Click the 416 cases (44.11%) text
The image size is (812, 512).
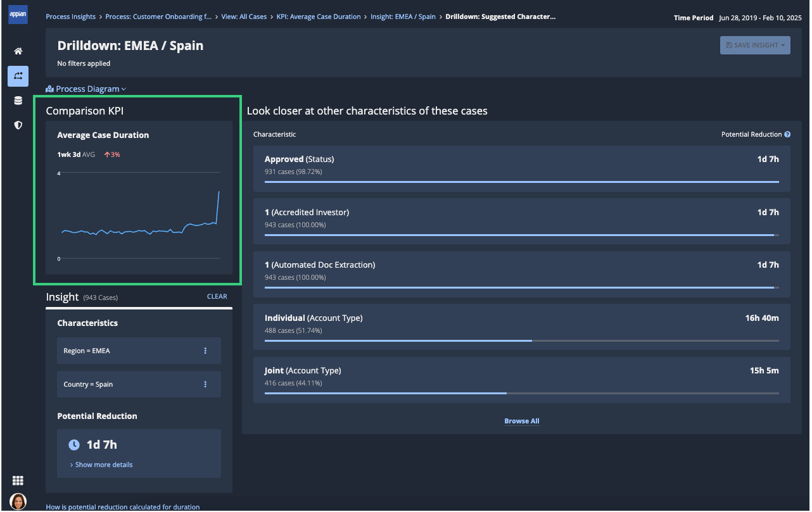click(x=293, y=384)
